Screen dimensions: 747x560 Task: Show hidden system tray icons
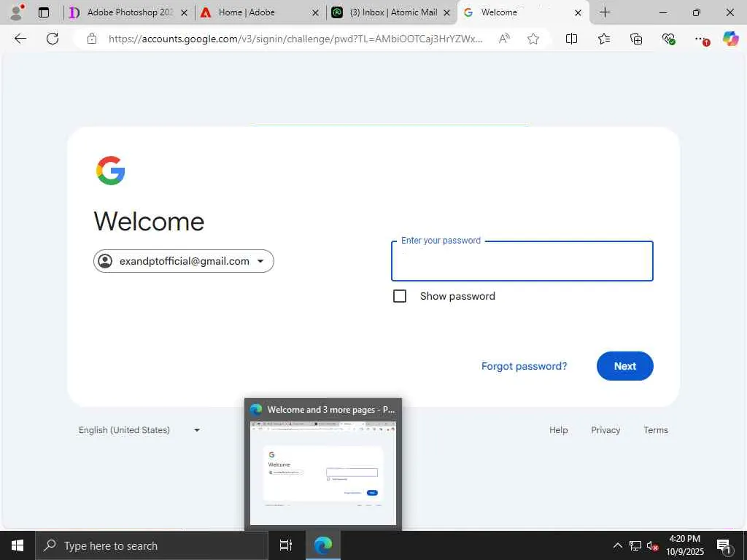(x=617, y=545)
